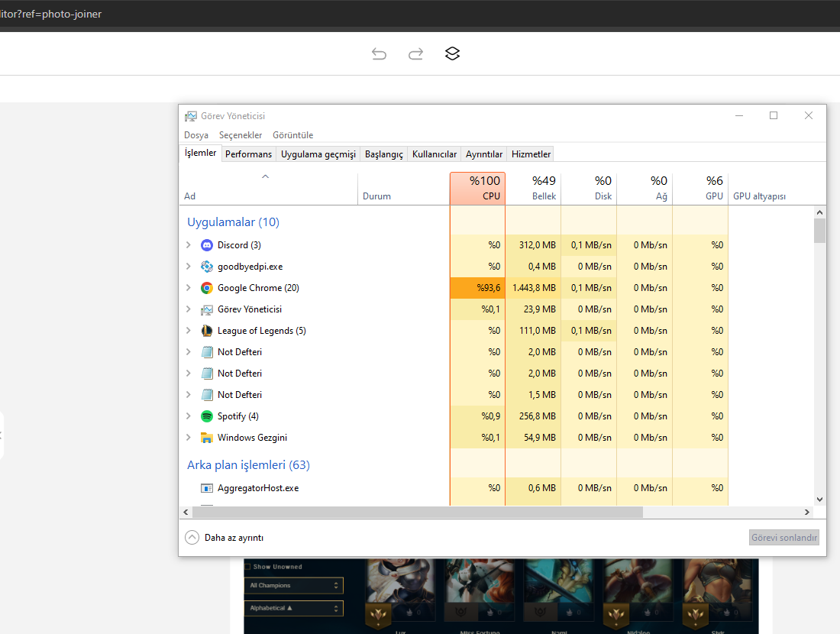The height and width of the screenshot is (634, 840).
Task: Switch to the Ayrıntılar tab
Action: 484,154
